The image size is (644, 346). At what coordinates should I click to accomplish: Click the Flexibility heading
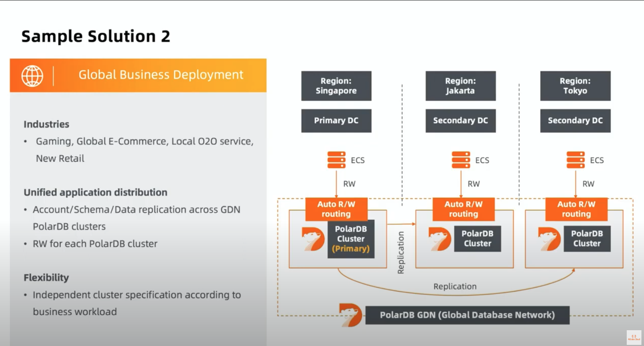click(46, 278)
